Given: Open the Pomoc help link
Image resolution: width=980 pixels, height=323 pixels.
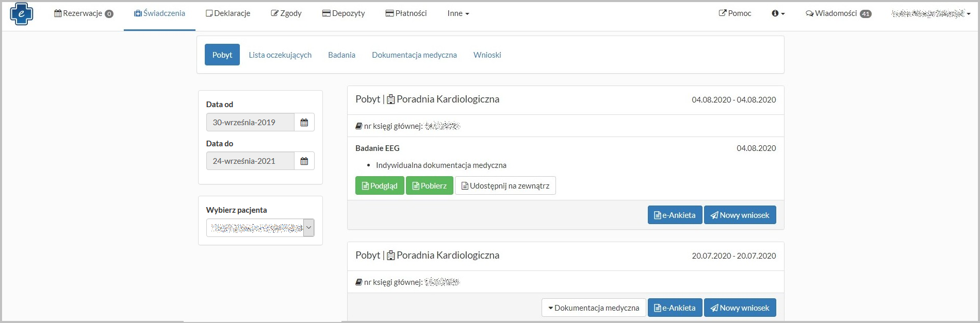Looking at the screenshot, I should pos(734,13).
